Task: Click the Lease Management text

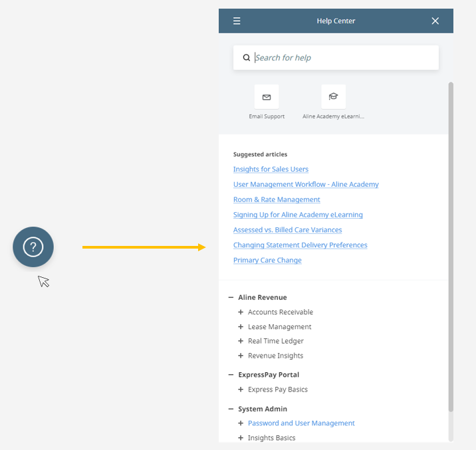Action: (280, 326)
